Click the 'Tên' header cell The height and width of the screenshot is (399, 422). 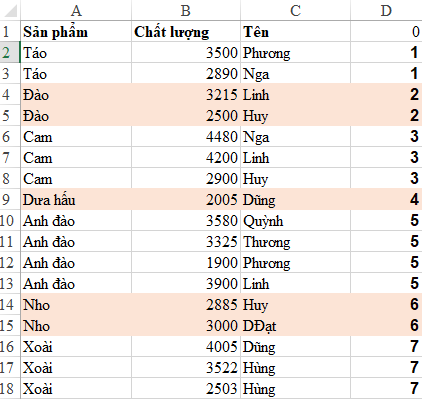coord(295,32)
